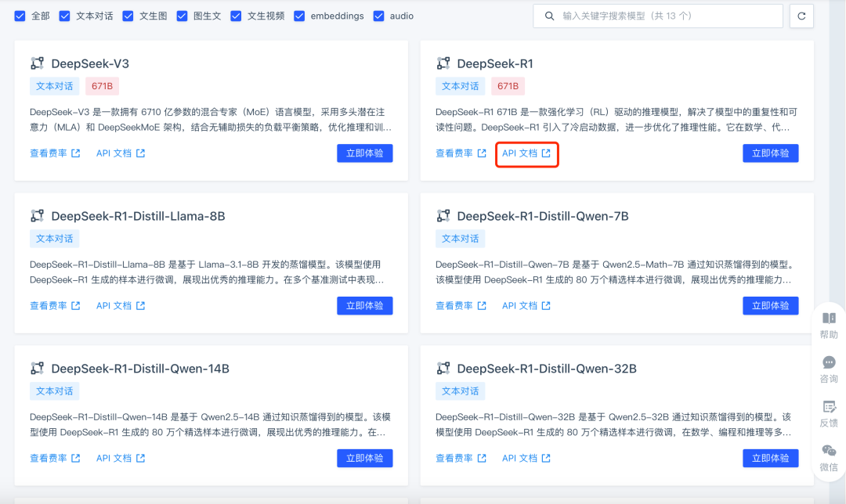Click 立即体验 button for DeepSeek-V3

pyautogui.click(x=365, y=153)
